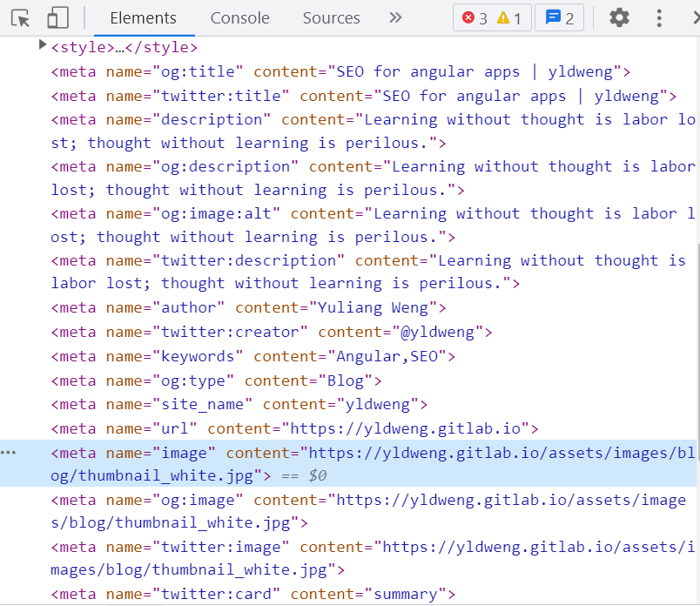Click the red errors counter badge
Viewport: 700px width, 606px height.
pyautogui.click(x=475, y=18)
